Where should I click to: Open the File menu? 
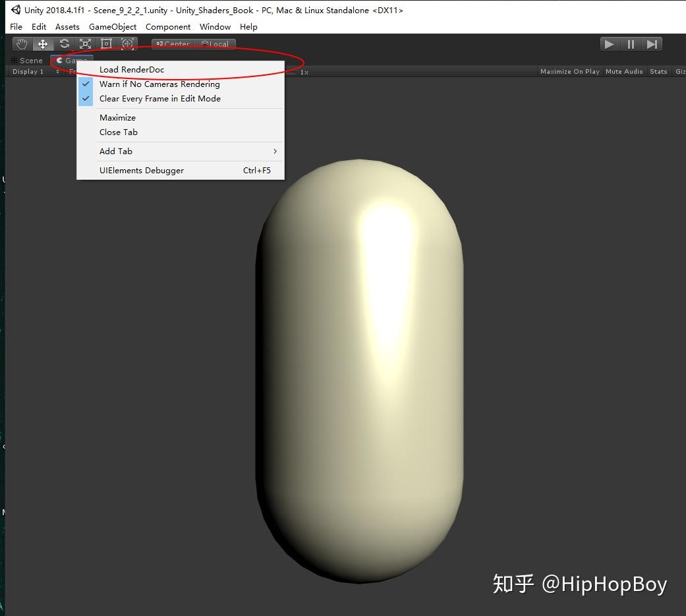click(x=16, y=27)
